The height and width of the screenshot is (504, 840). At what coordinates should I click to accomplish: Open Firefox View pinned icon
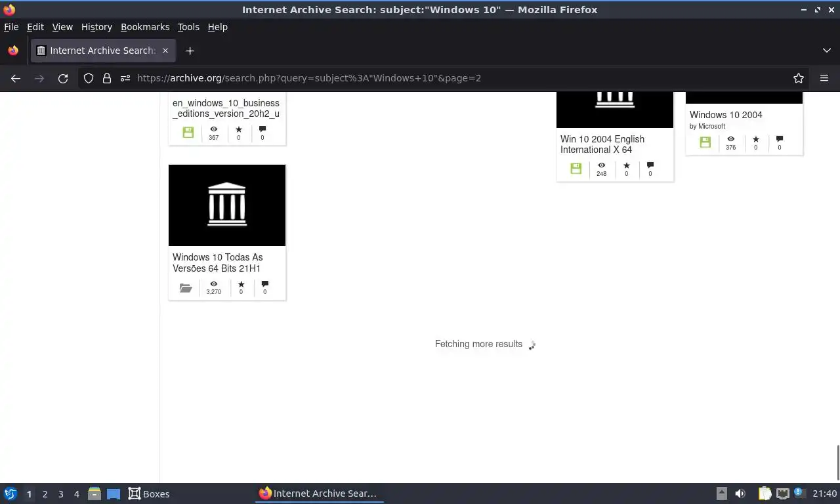coord(13,51)
